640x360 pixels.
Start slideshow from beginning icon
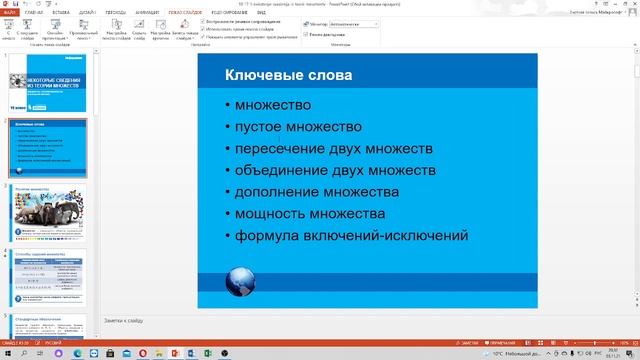coord(9,29)
